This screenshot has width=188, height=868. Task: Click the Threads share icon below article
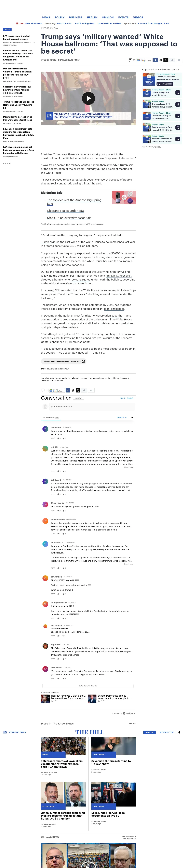pos(73,390)
